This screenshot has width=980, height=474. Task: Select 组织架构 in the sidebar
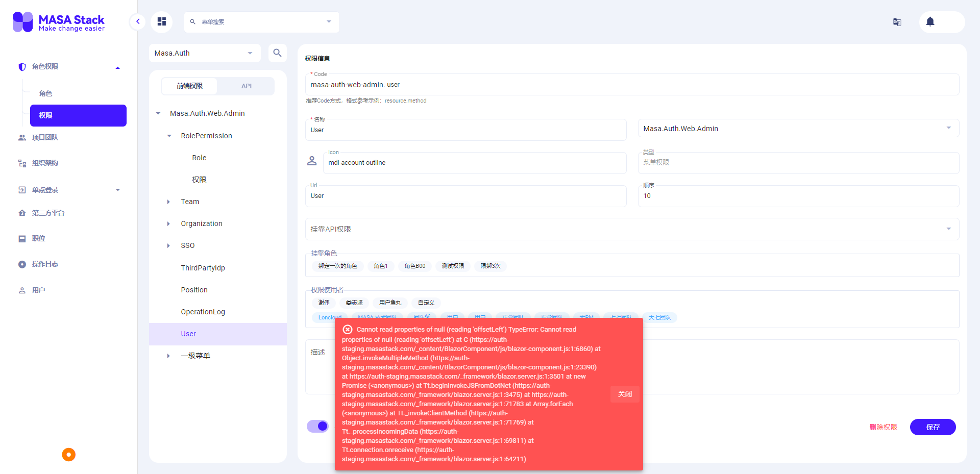pos(45,163)
